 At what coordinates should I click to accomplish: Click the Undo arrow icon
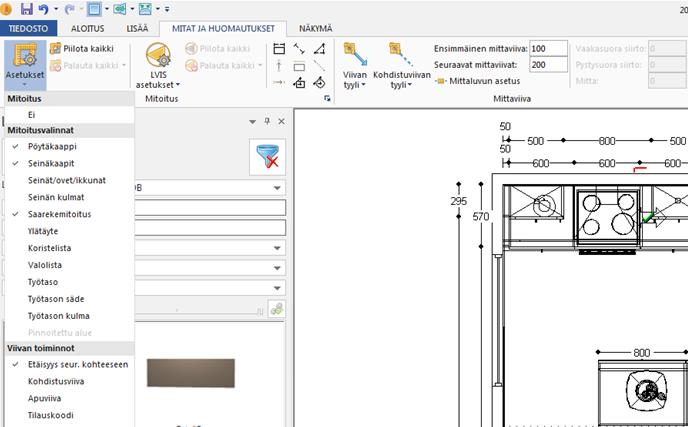(x=44, y=8)
